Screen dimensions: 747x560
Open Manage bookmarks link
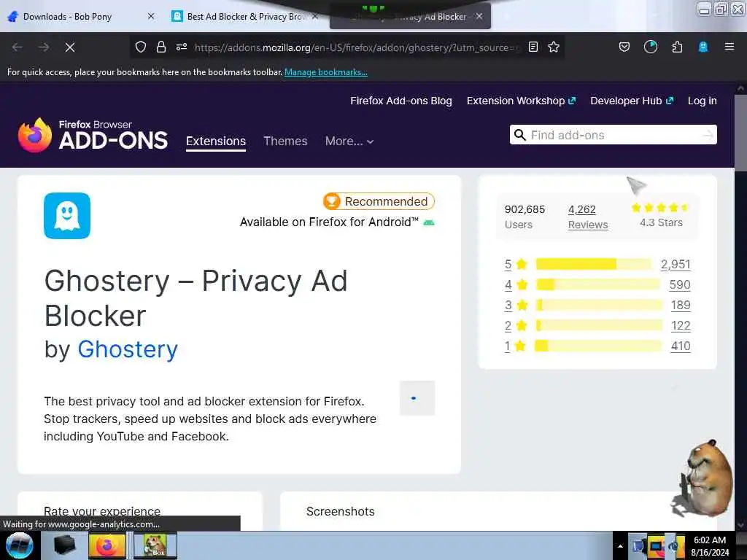pos(326,72)
